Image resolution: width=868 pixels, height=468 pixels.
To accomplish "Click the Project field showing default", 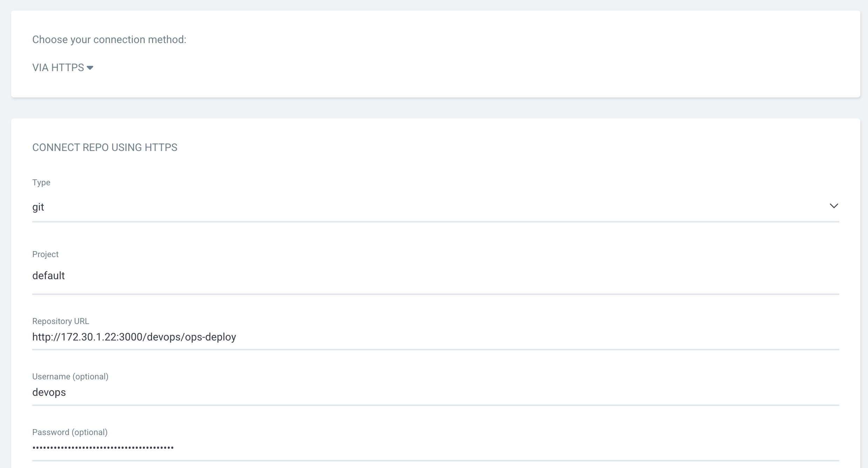I will tap(49, 276).
